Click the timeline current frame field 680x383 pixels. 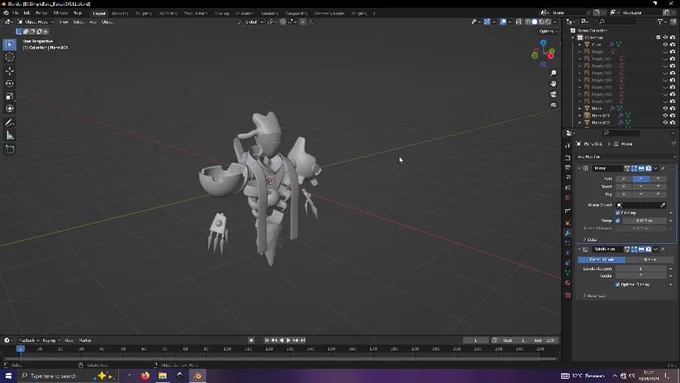coord(476,340)
